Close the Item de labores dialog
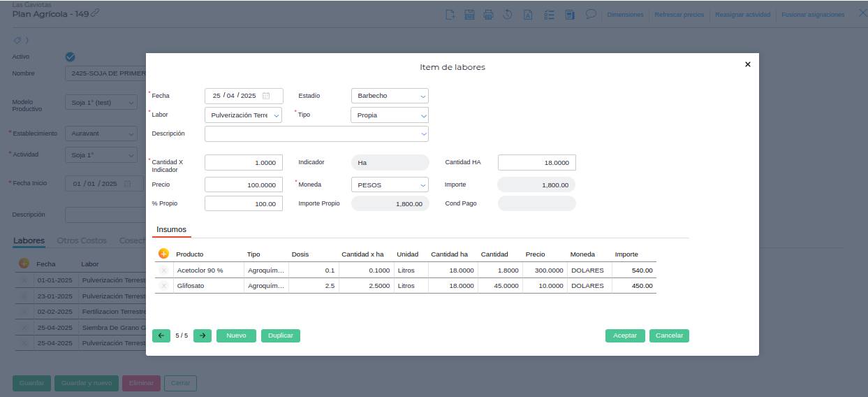 pyautogui.click(x=747, y=64)
